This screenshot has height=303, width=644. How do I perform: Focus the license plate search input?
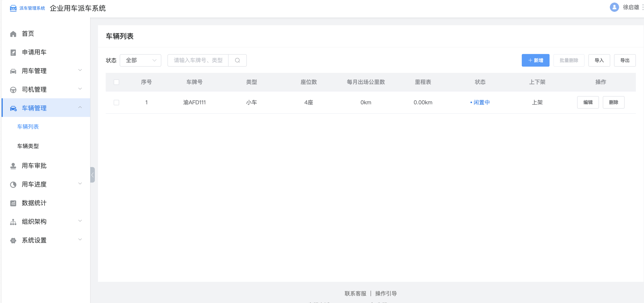point(198,60)
